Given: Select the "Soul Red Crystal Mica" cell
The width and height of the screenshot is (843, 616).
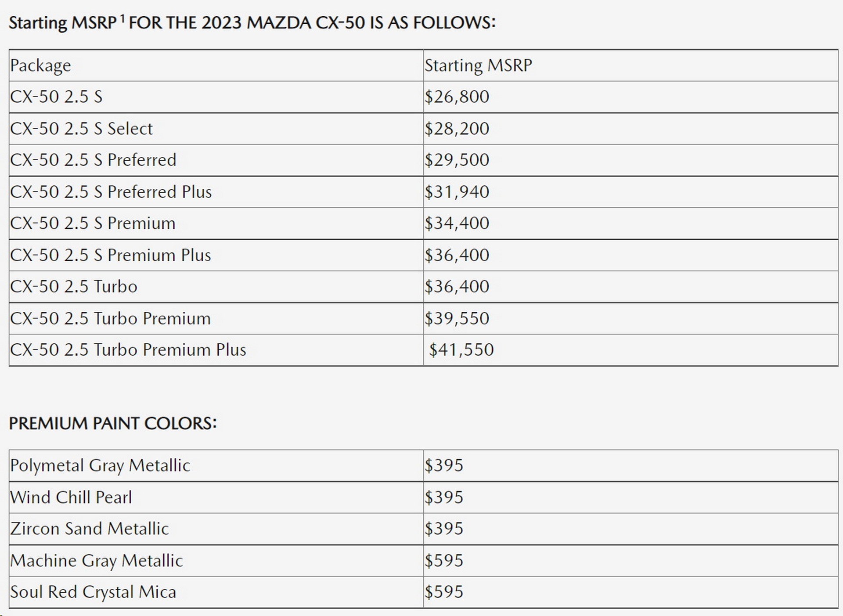Looking at the screenshot, I should tap(93, 592).
